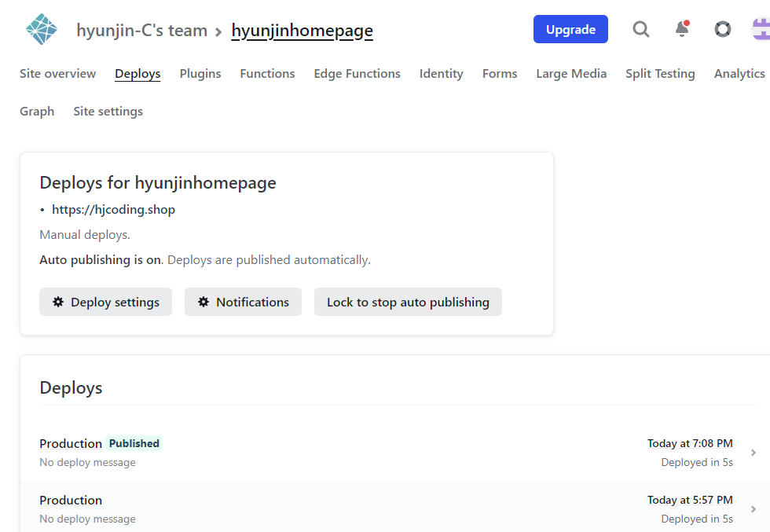Switch to Functions tab
This screenshot has height=532, width=770.
[x=268, y=74]
